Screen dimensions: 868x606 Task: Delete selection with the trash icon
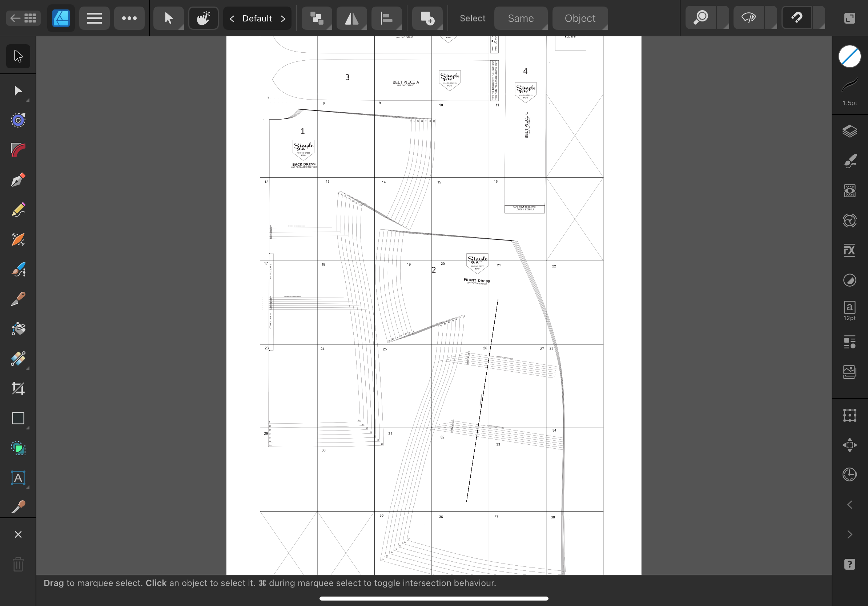18,565
